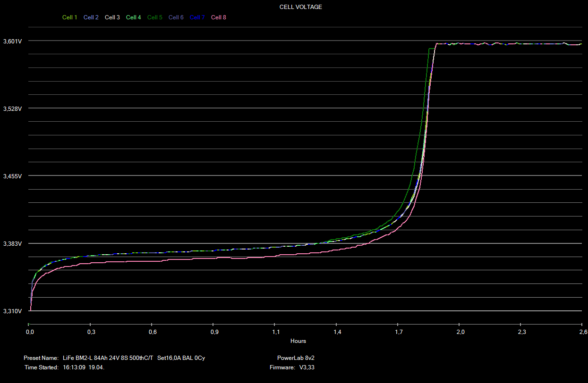Image resolution: width=588 pixels, height=383 pixels.
Task: Select the 3,601V y-axis label
Action: pos(12,42)
